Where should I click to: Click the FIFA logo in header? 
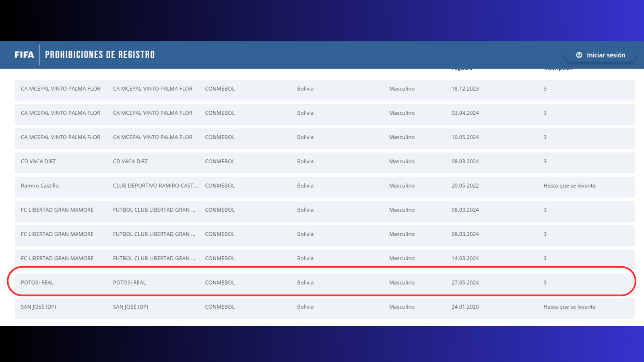coord(24,55)
